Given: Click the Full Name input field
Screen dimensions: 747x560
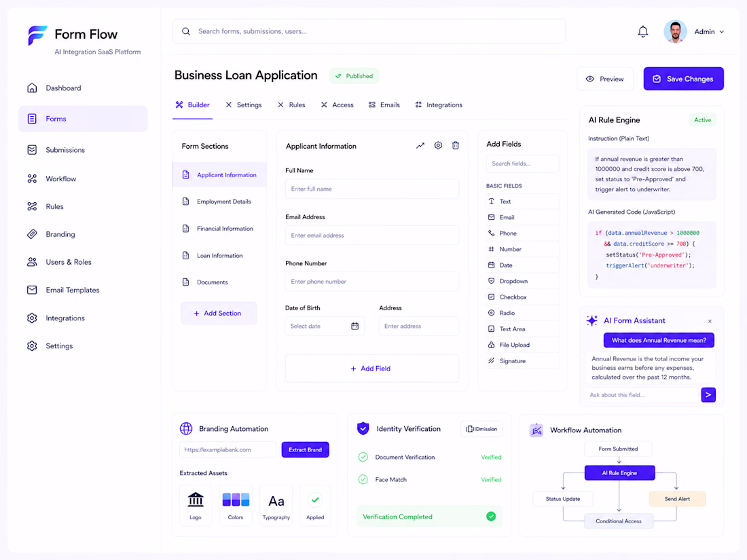Looking at the screenshot, I should click(x=372, y=189).
